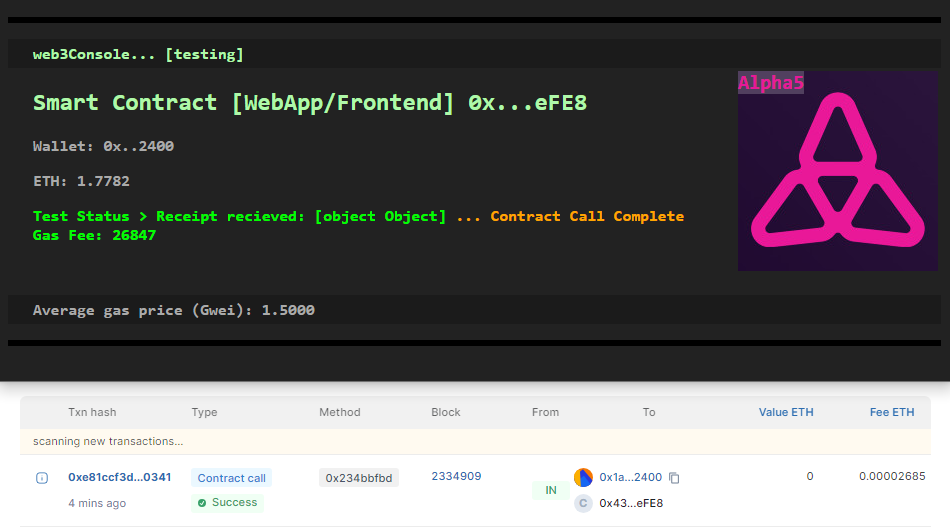Open recipient address 0x43...eFE8
Viewport: 950px width, 527px height.
(x=631, y=503)
